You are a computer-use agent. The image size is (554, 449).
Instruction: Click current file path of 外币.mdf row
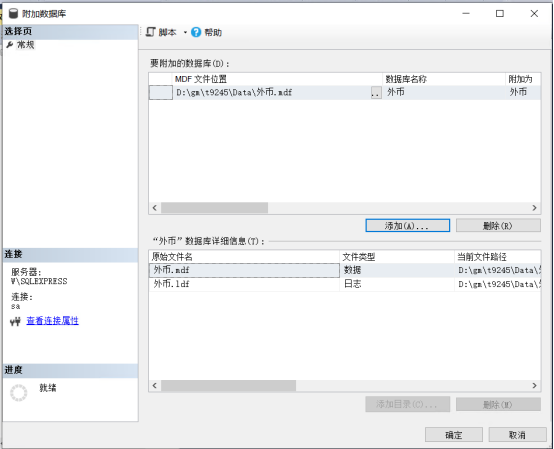tap(497, 270)
